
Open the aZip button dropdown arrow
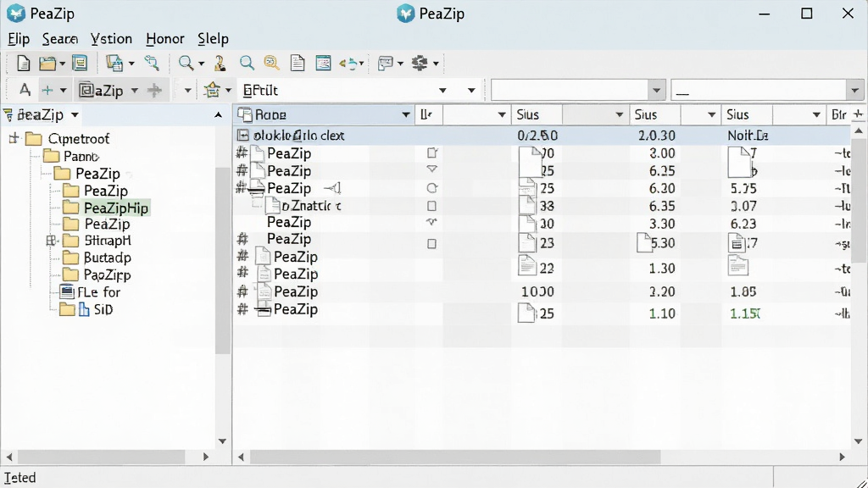tap(134, 90)
